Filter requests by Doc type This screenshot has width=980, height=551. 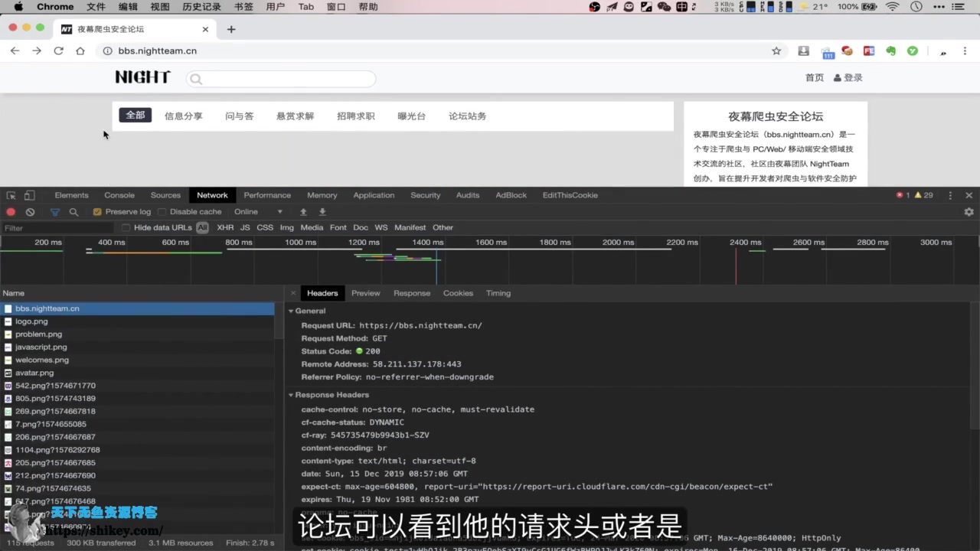pyautogui.click(x=361, y=228)
